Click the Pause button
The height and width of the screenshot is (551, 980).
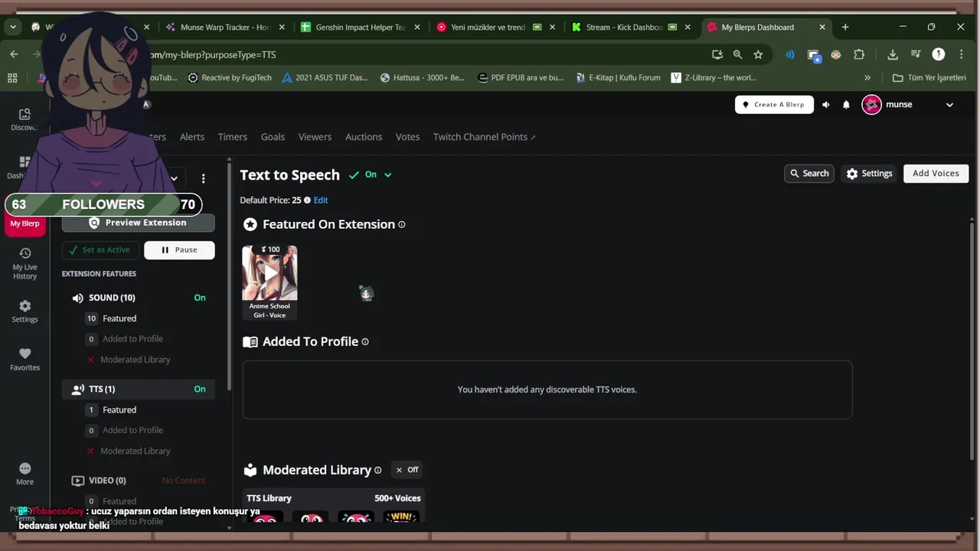click(x=179, y=250)
